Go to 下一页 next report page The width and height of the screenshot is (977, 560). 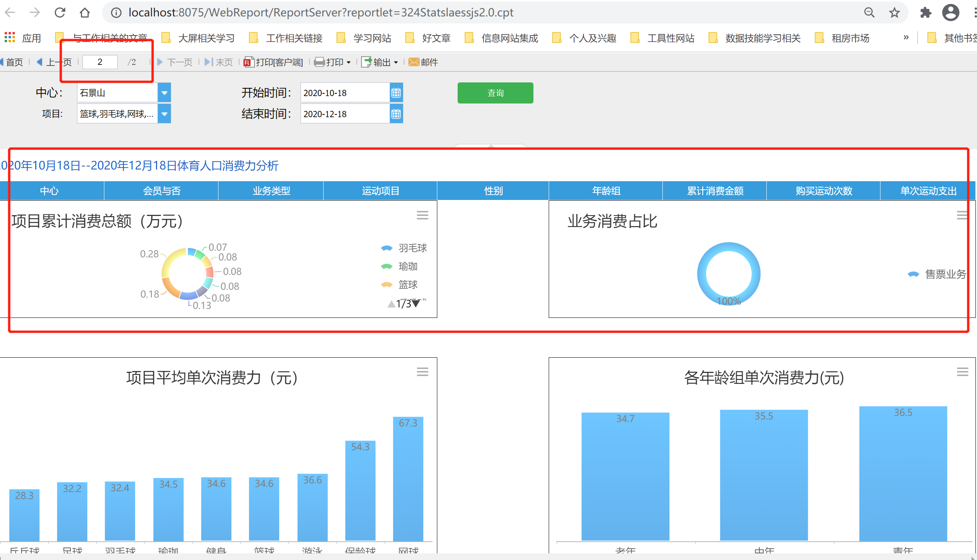[175, 62]
